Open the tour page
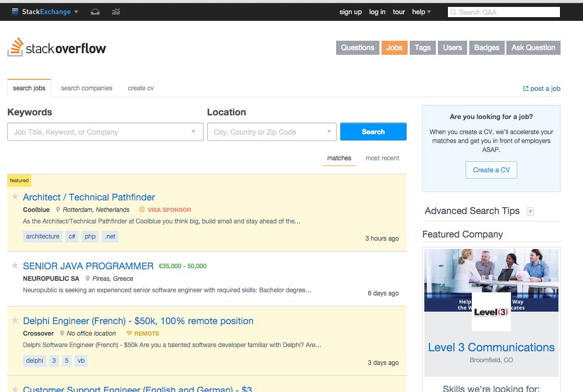This screenshot has width=583, height=392. 399,12
